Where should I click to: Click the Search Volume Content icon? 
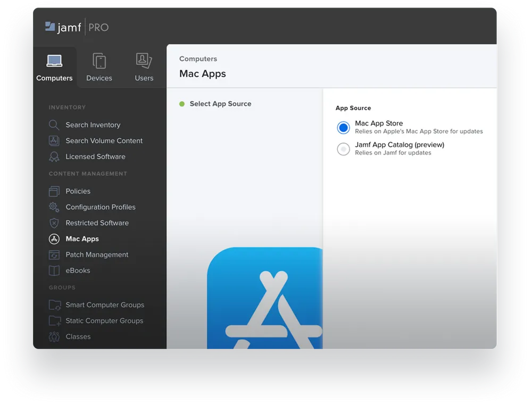pyautogui.click(x=54, y=141)
